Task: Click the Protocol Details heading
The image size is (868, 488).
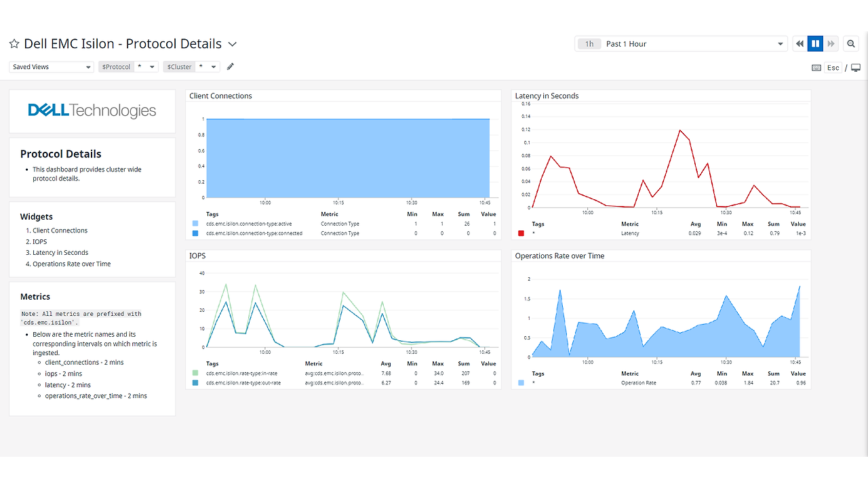Action: tap(61, 154)
